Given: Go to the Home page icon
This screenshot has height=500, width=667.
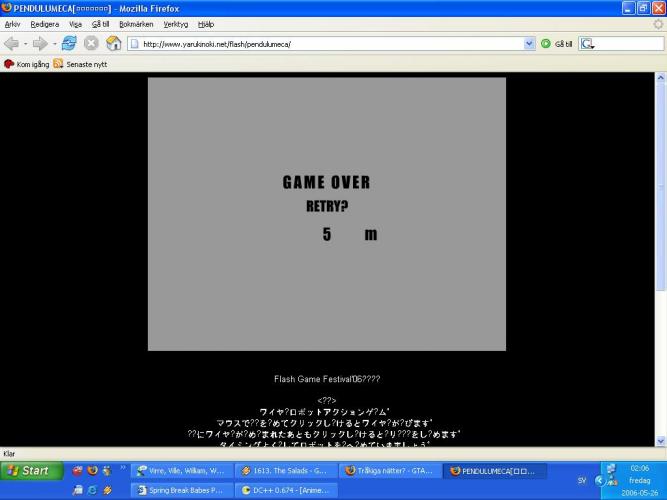Looking at the screenshot, I should tap(114, 44).
